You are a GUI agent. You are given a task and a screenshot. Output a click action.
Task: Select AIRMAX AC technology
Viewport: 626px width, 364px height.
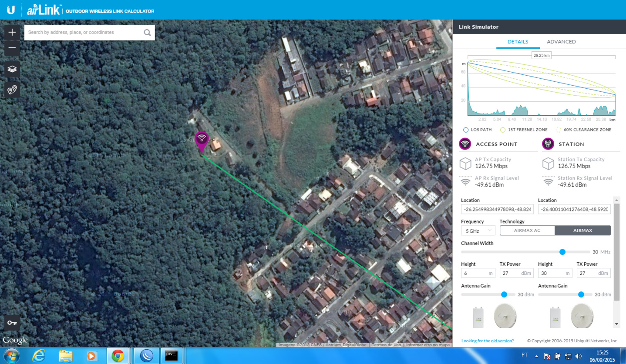pyautogui.click(x=527, y=230)
